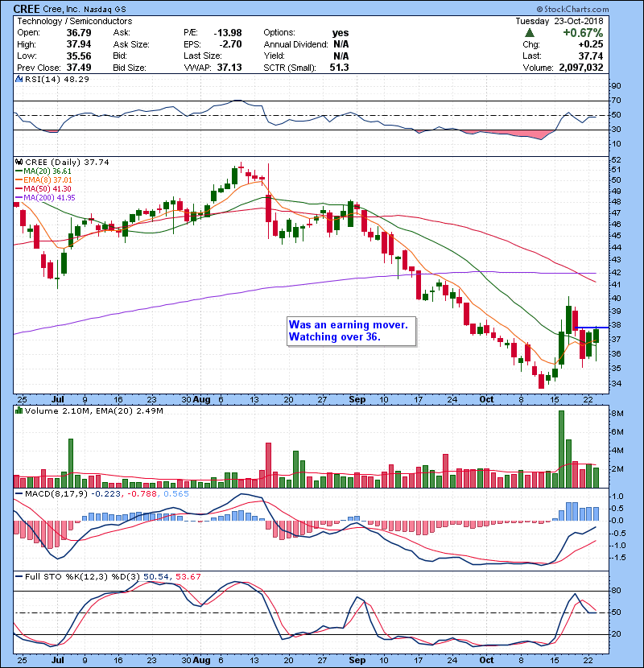Click the candlestick icon beside CREE (Daily)

pos(19,162)
